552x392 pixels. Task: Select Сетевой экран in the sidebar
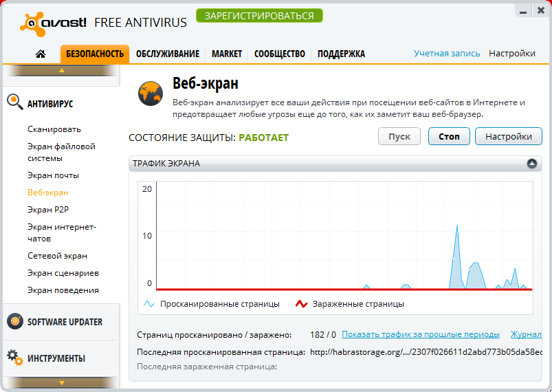click(57, 256)
